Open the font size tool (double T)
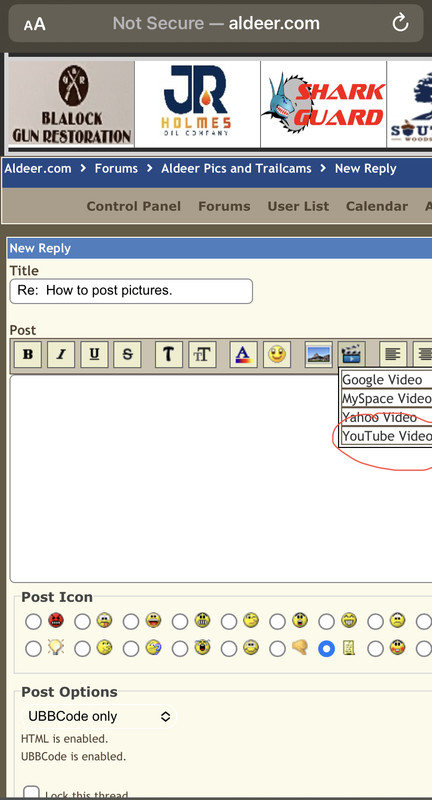432x800 pixels. pos(202,354)
